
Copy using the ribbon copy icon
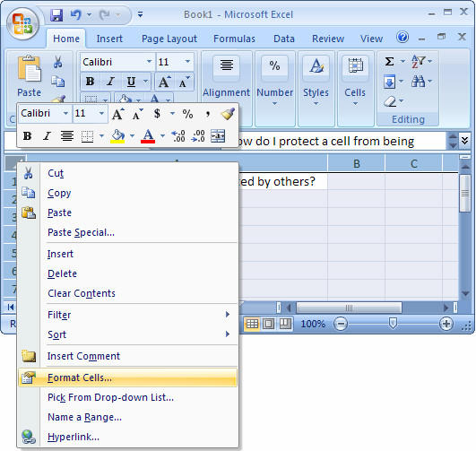point(57,82)
